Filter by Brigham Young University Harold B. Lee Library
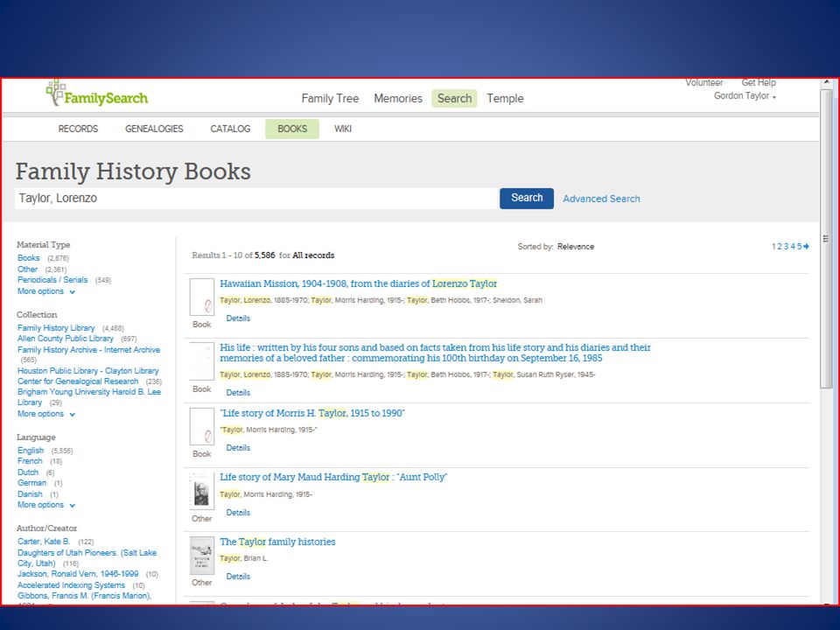840x630 pixels. [89, 397]
